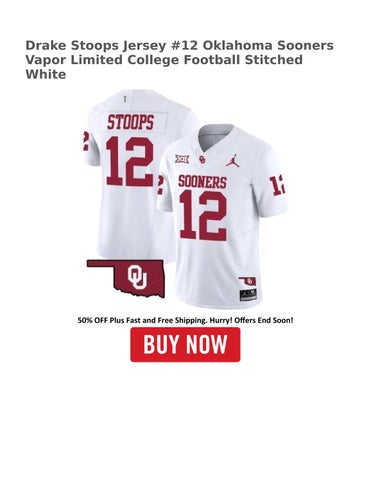This screenshot has width=371, height=480.
Task: Click the number 12 on jersey back
Action: pyautogui.click(x=130, y=161)
